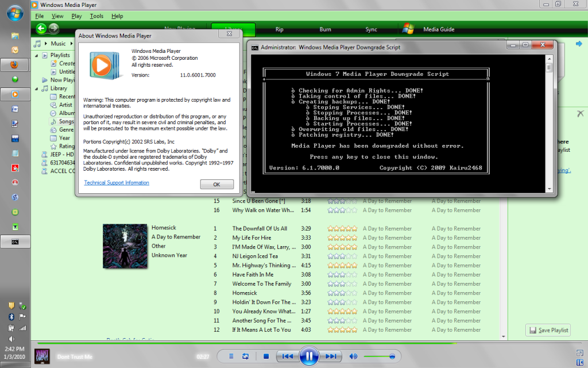Collapse the Library tree node
This screenshot has height=368, width=588.
click(x=37, y=89)
